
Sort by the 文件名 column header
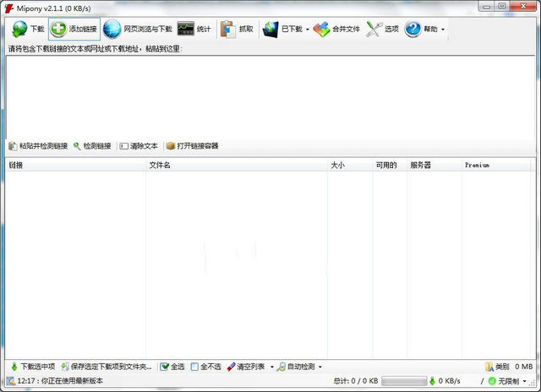pyautogui.click(x=237, y=165)
